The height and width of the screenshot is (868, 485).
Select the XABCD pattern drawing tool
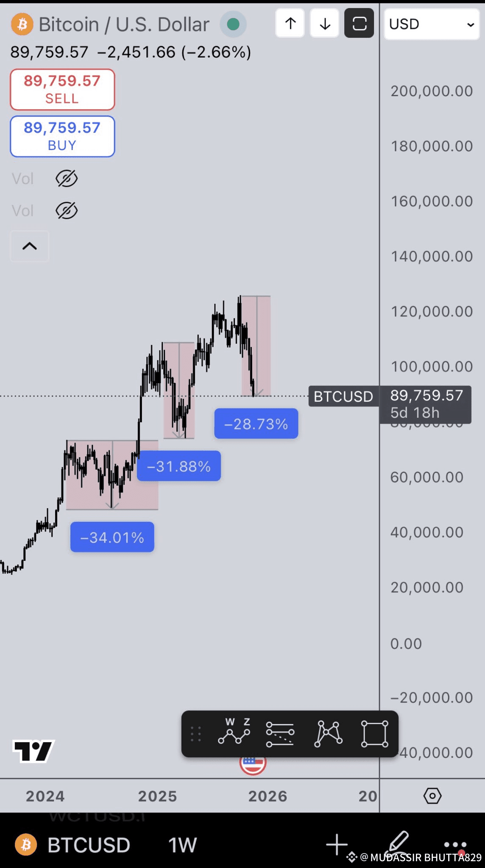point(329,734)
